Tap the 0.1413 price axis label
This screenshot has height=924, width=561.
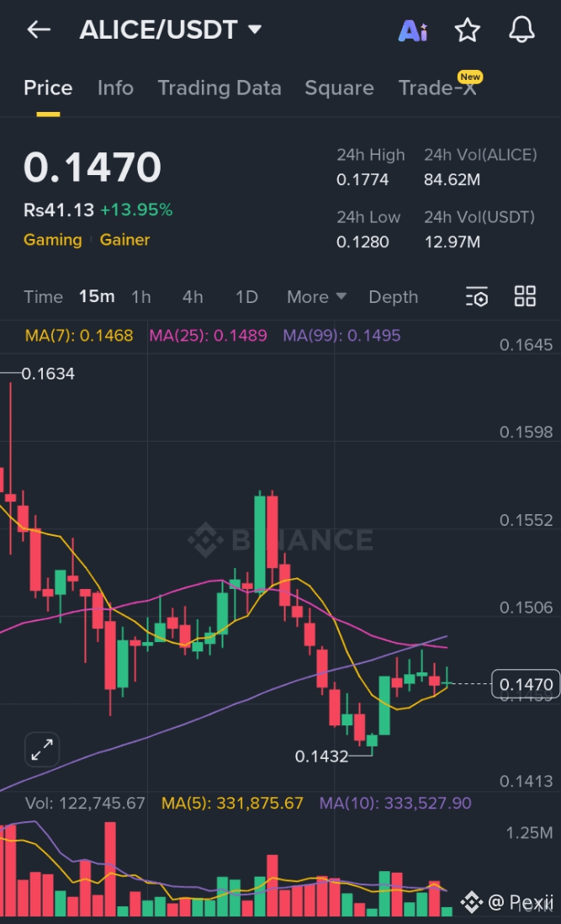point(526,782)
